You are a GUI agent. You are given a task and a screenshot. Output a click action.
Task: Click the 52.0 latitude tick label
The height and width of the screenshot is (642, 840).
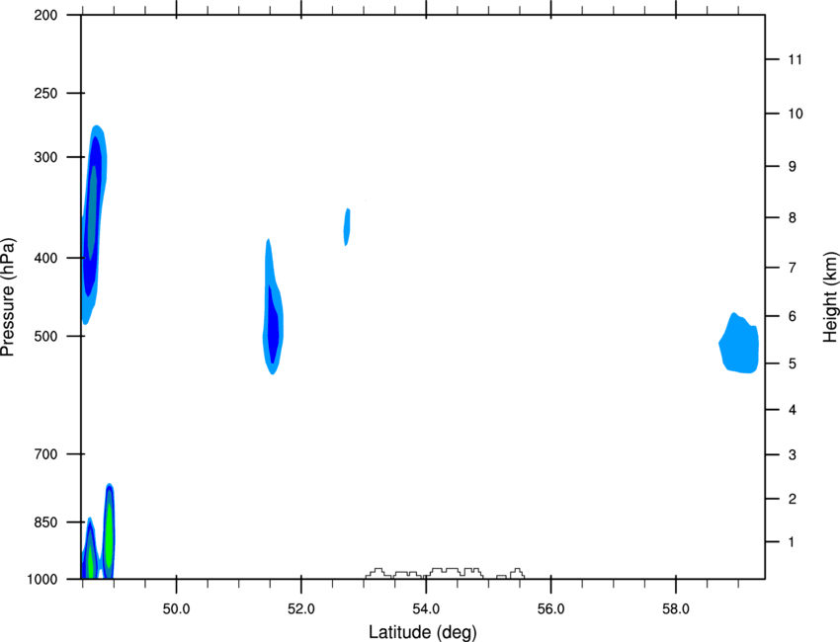point(301,609)
